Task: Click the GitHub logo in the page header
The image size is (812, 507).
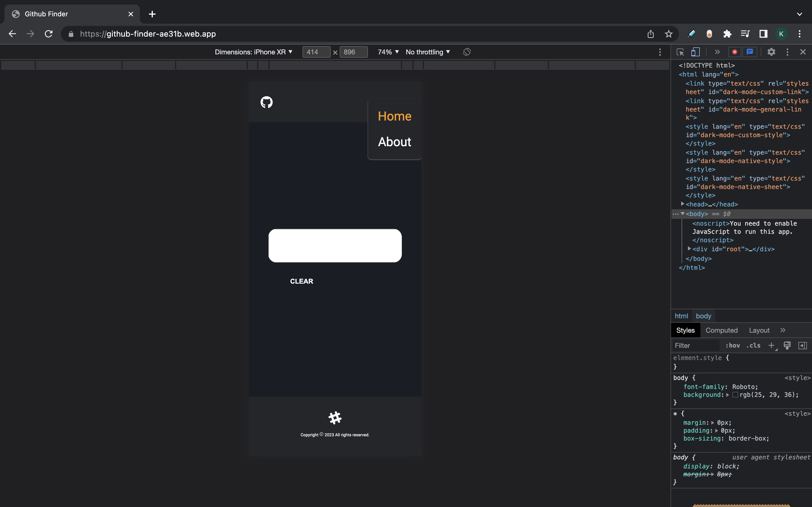Action: point(266,102)
